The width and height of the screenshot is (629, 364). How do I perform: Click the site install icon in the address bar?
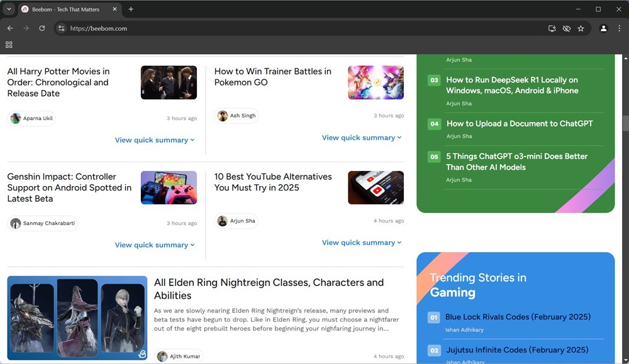552,28
